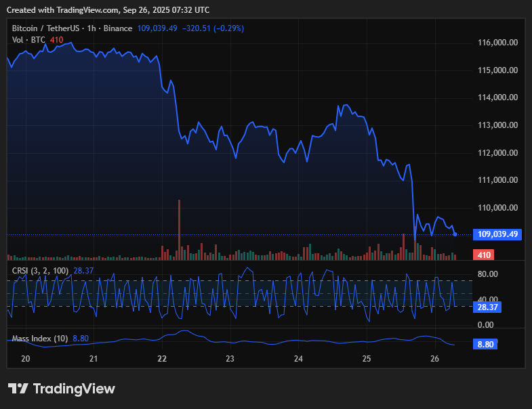This screenshot has height=409, width=532.
Task: Select the 1h interval label
Action: coord(92,28)
